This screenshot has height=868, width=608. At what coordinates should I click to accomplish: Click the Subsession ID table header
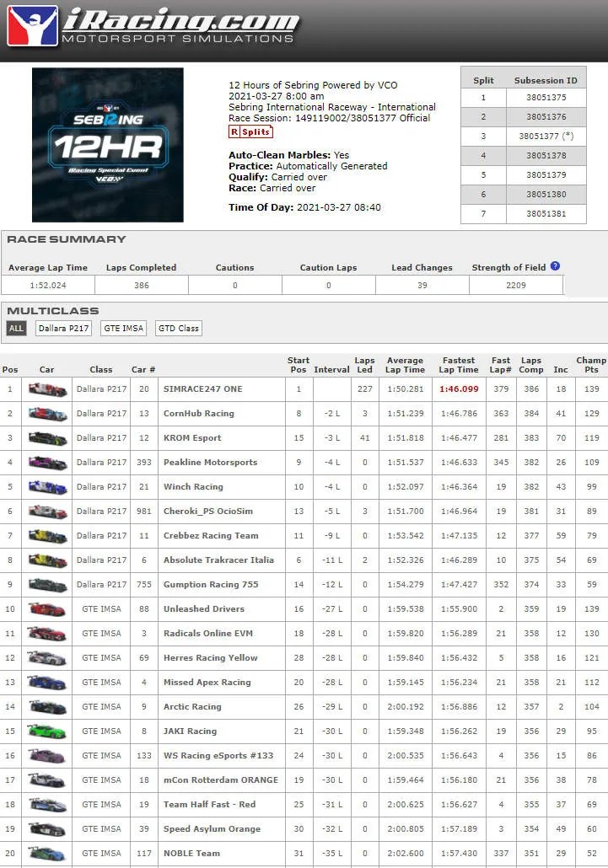click(546, 80)
